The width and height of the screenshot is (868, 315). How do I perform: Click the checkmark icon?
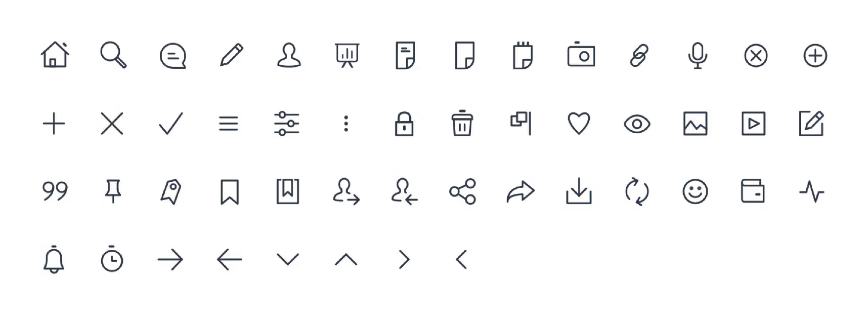(x=171, y=123)
